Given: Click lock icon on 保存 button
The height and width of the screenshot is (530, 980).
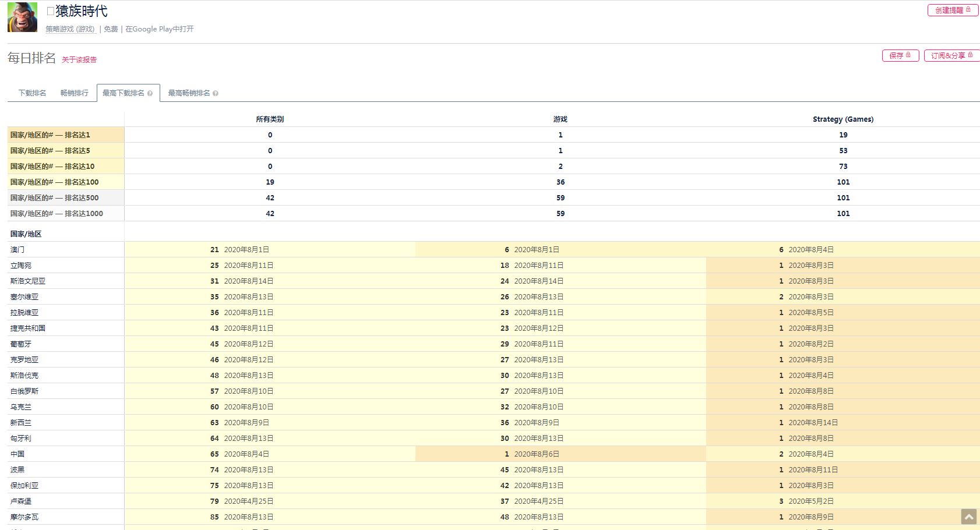Looking at the screenshot, I should point(908,55).
